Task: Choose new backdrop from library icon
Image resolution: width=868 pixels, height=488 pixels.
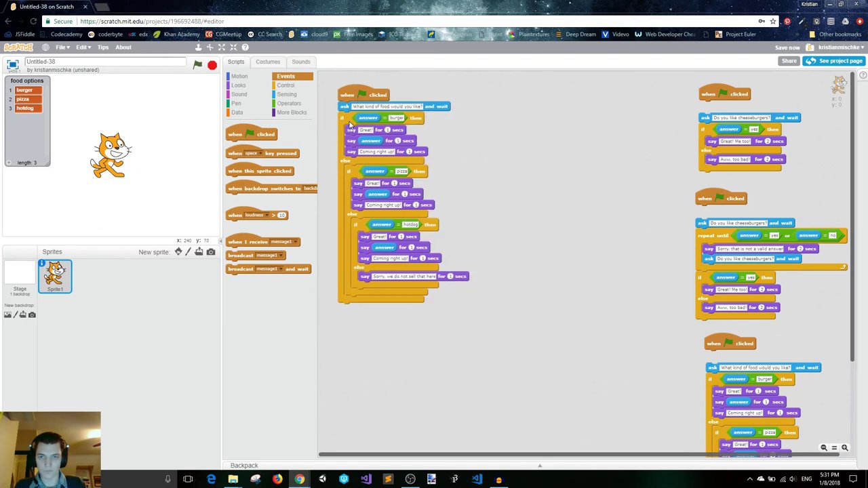Action: pos(7,314)
